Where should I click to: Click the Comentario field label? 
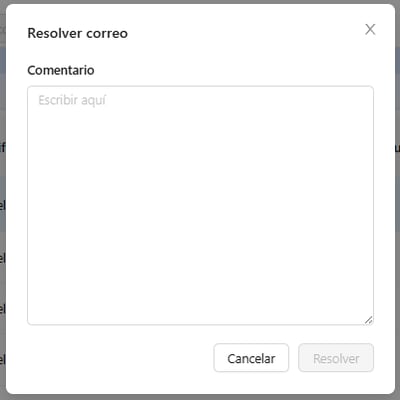point(61,70)
